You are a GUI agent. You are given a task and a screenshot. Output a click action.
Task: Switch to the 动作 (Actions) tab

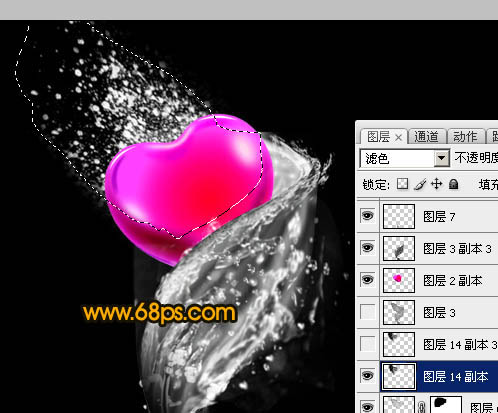click(x=465, y=137)
